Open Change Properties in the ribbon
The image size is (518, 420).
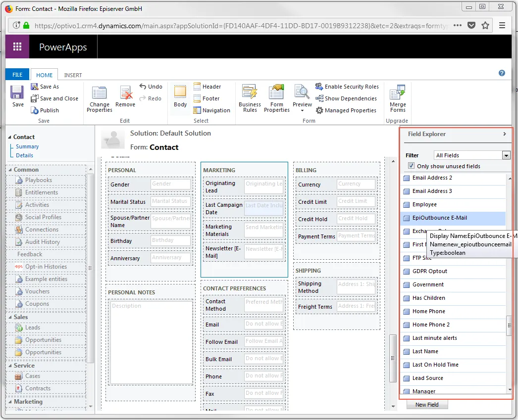(99, 99)
